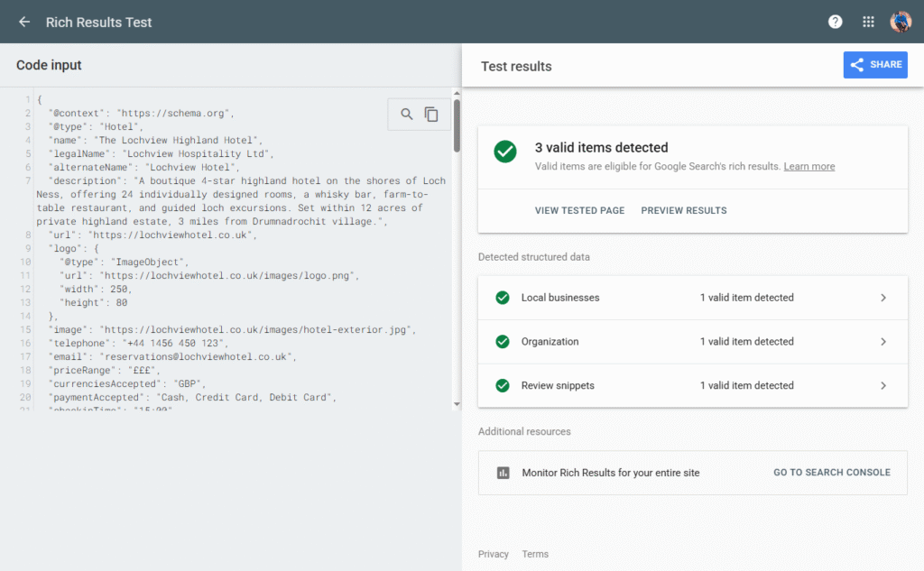Click the "telephone" code line
This screenshot has width=924, height=571.
(x=138, y=343)
